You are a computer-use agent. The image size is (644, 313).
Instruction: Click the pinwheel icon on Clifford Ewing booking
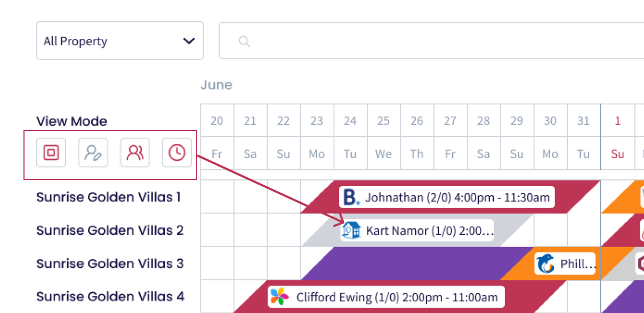pyautogui.click(x=280, y=296)
